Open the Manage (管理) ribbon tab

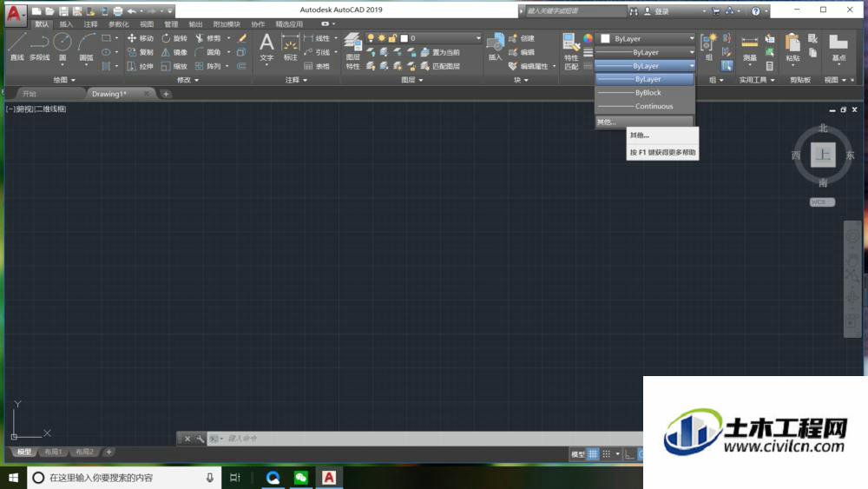coord(171,24)
